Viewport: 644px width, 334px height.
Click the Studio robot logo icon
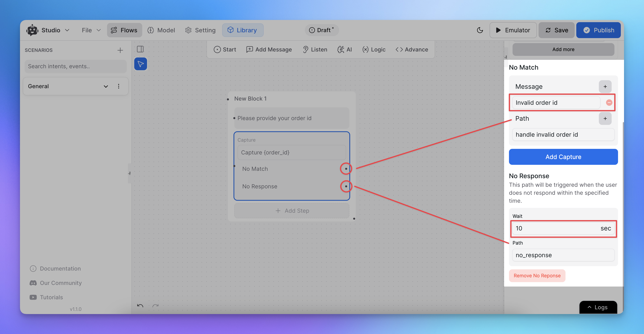coord(32,30)
